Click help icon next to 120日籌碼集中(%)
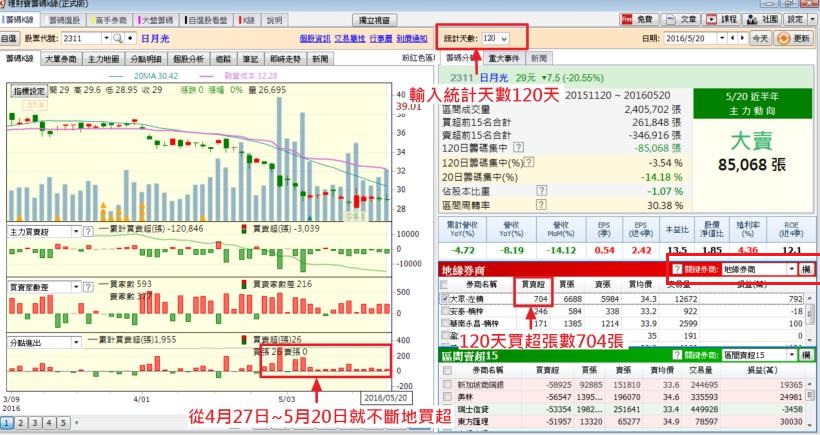The height and width of the screenshot is (435, 820). coord(529,162)
